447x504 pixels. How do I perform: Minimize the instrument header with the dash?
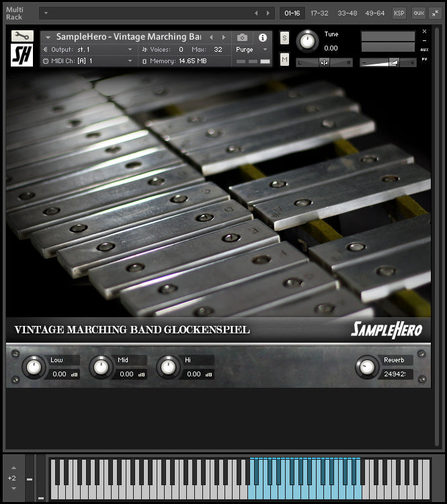(425, 40)
